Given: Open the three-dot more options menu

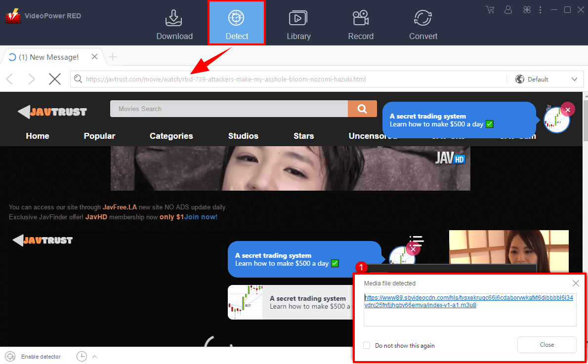Looking at the screenshot, I should coord(540,10).
